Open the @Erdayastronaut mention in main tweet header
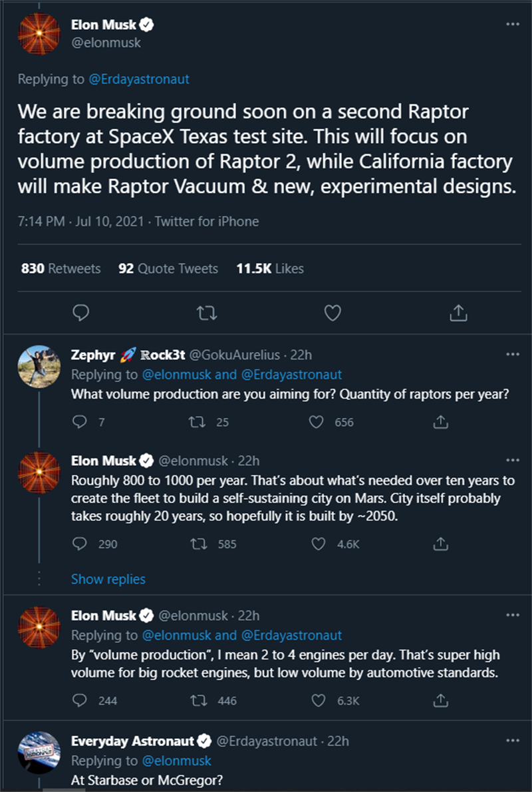The height and width of the screenshot is (792, 532). tap(139, 79)
